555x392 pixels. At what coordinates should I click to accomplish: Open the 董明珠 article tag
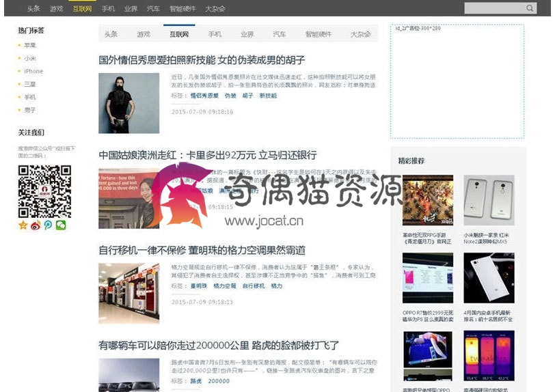(199, 286)
